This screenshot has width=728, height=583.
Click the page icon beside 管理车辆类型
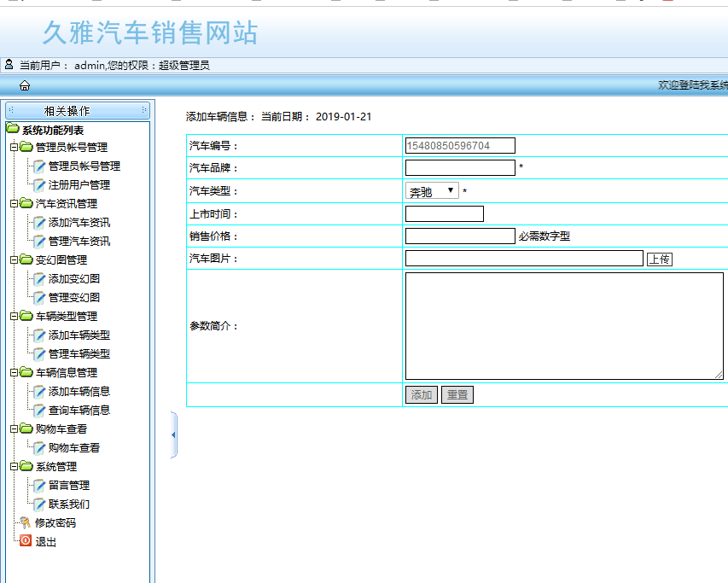point(39,354)
